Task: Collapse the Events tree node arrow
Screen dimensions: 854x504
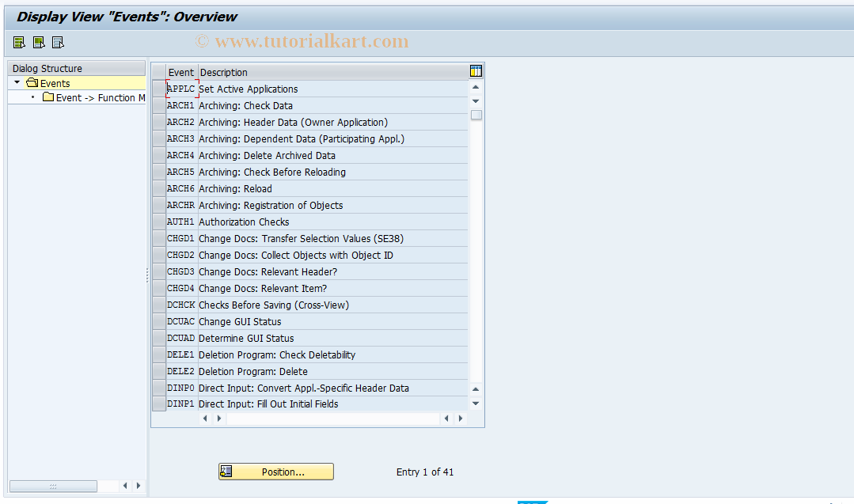Action: pyautogui.click(x=17, y=82)
